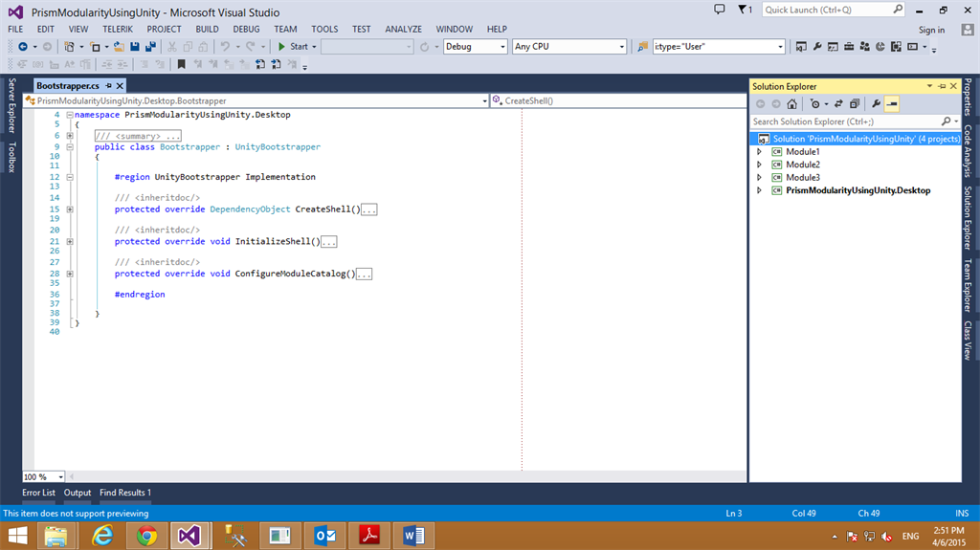Click the New Project toolbar icon
980x550 pixels.
tap(69, 47)
